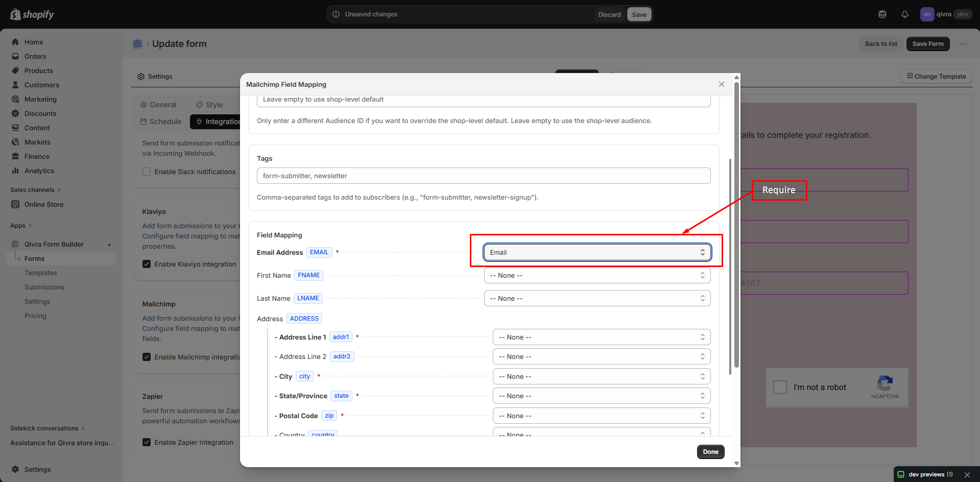Click the Settings gear at sidebar bottom
The height and width of the screenshot is (482, 980).
[x=15, y=469]
